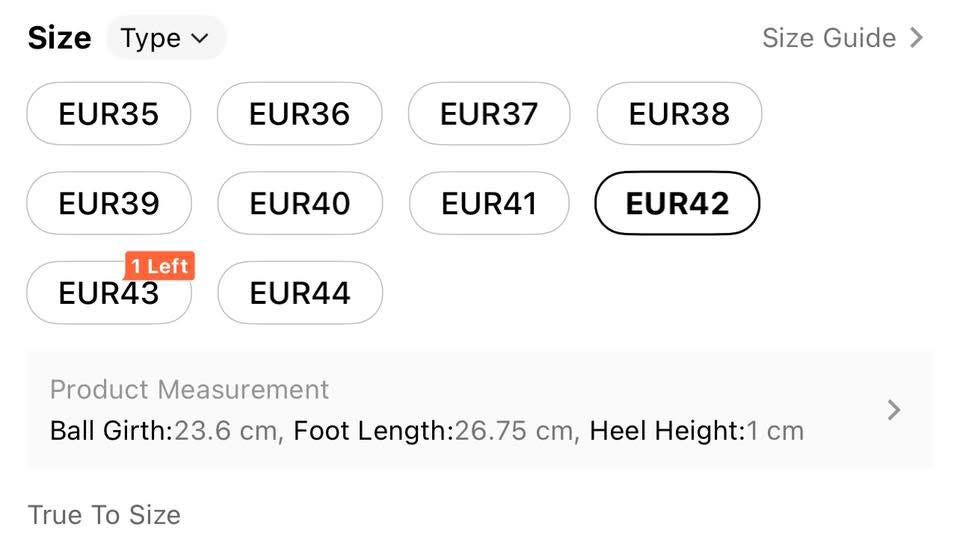Click the chevron arrow beside Size Guide

point(917,38)
